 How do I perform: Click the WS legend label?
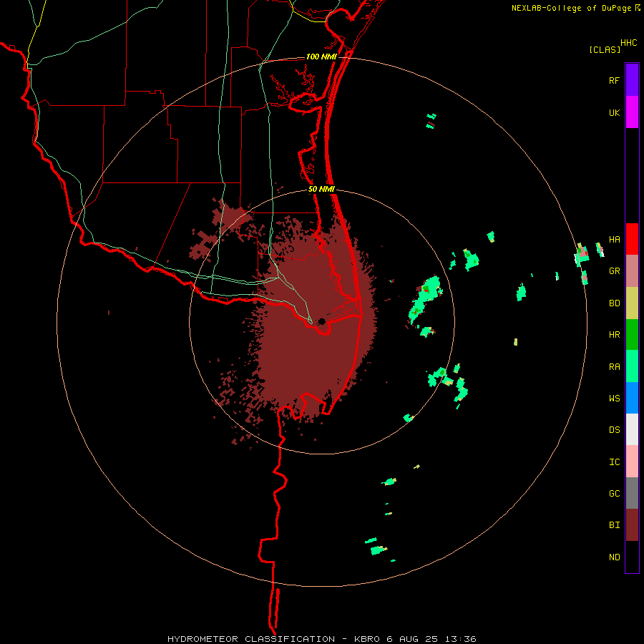pos(614,399)
